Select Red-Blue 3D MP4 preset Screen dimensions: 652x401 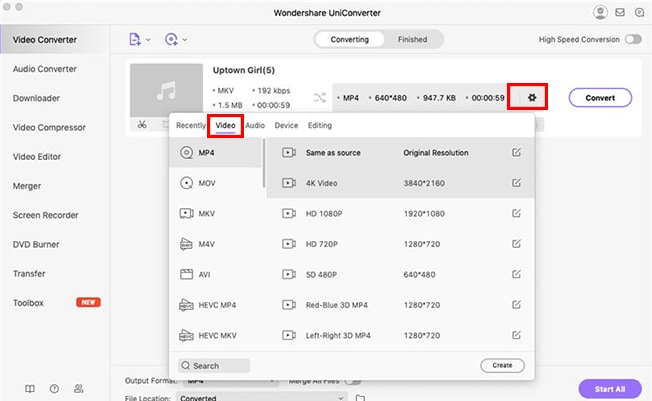[400, 305]
